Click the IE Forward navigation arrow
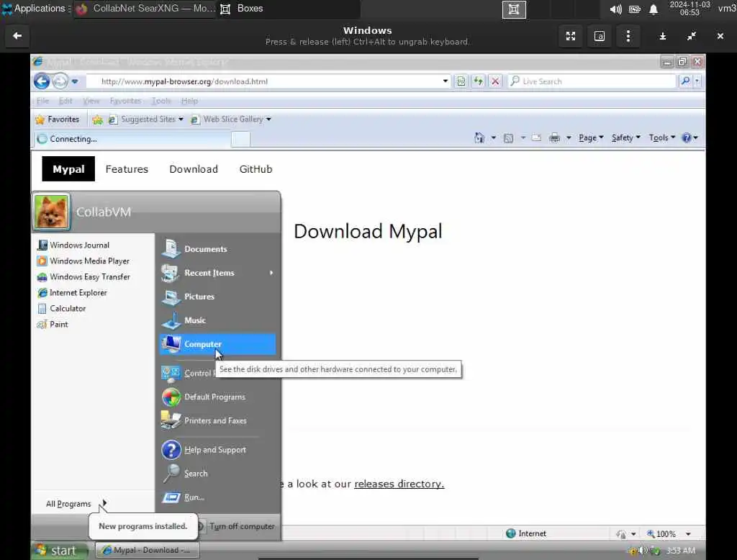The image size is (737, 560). pyautogui.click(x=60, y=81)
